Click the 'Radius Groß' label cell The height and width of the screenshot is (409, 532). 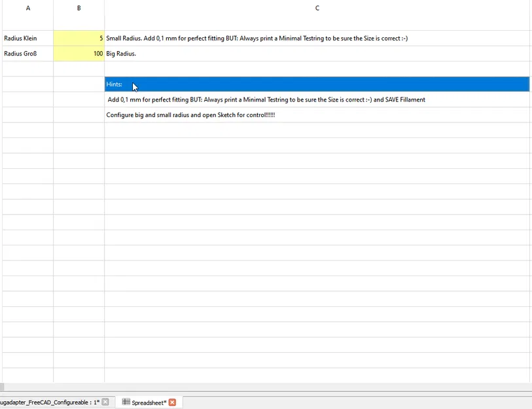click(x=28, y=54)
